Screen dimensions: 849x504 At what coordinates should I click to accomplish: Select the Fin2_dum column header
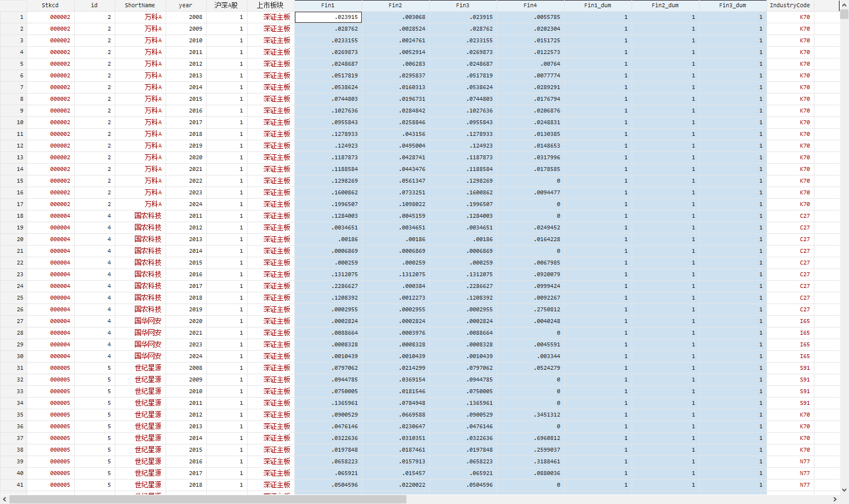pos(665,5)
